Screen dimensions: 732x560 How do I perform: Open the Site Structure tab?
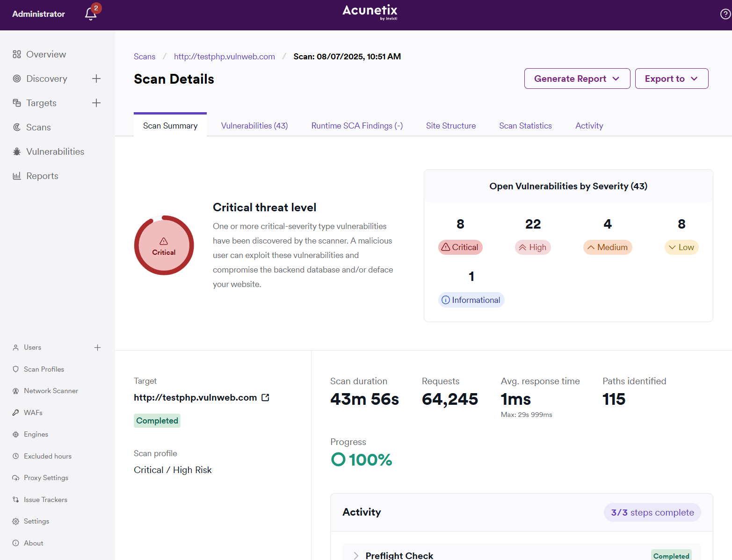[451, 126]
